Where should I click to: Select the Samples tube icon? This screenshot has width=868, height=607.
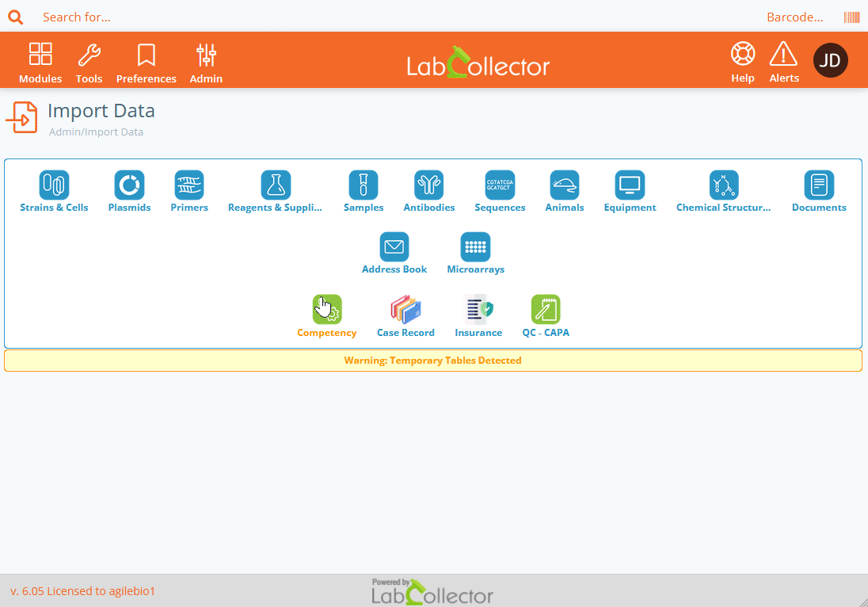(x=364, y=185)
